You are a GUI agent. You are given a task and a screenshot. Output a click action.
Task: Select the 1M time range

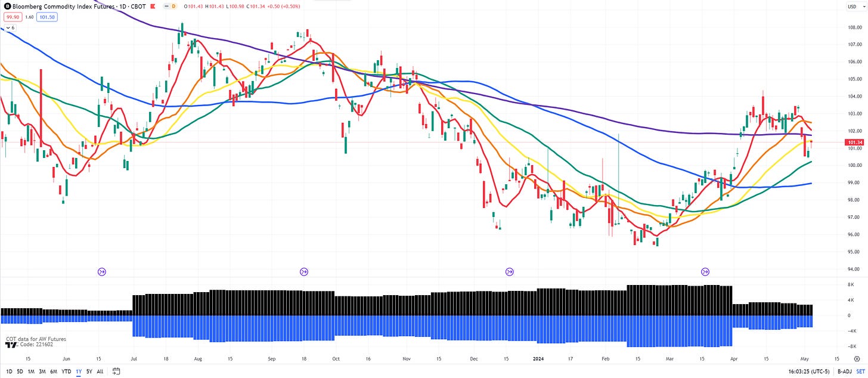pyautogui.click(x=31, y=371)
